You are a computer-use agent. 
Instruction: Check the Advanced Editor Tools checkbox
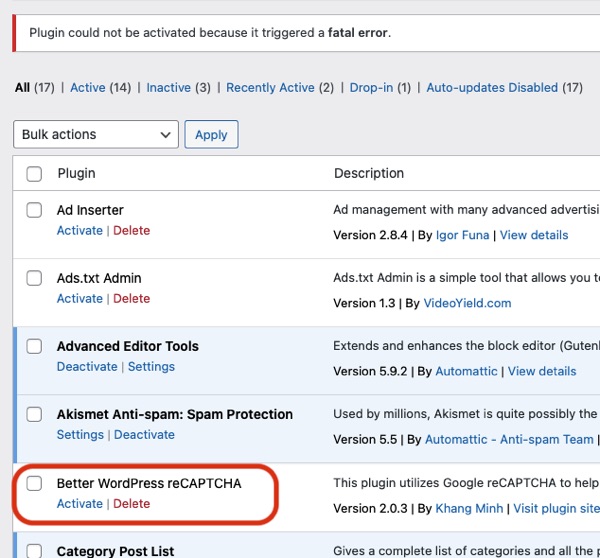[x=34, y=346]
